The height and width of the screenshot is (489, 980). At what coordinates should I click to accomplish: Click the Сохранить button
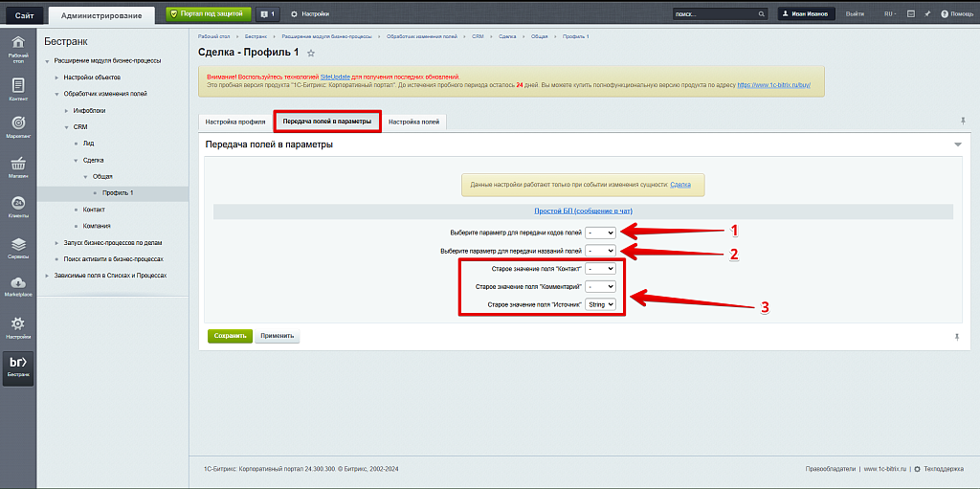click(x=229, y=336)
